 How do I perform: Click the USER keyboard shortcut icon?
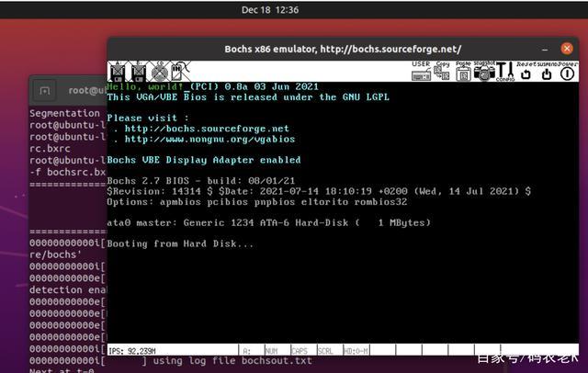pos(421,71)
